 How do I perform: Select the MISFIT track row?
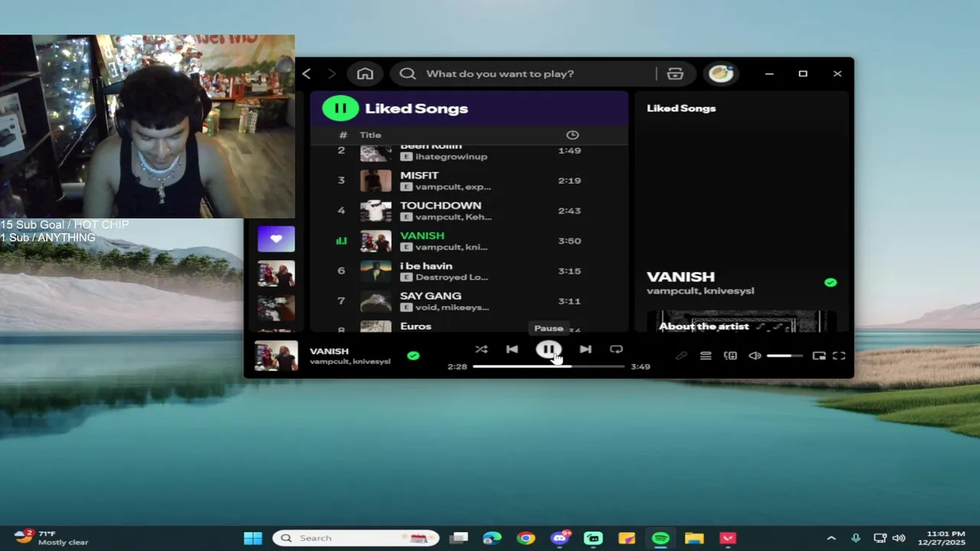[x=469, y=181]
